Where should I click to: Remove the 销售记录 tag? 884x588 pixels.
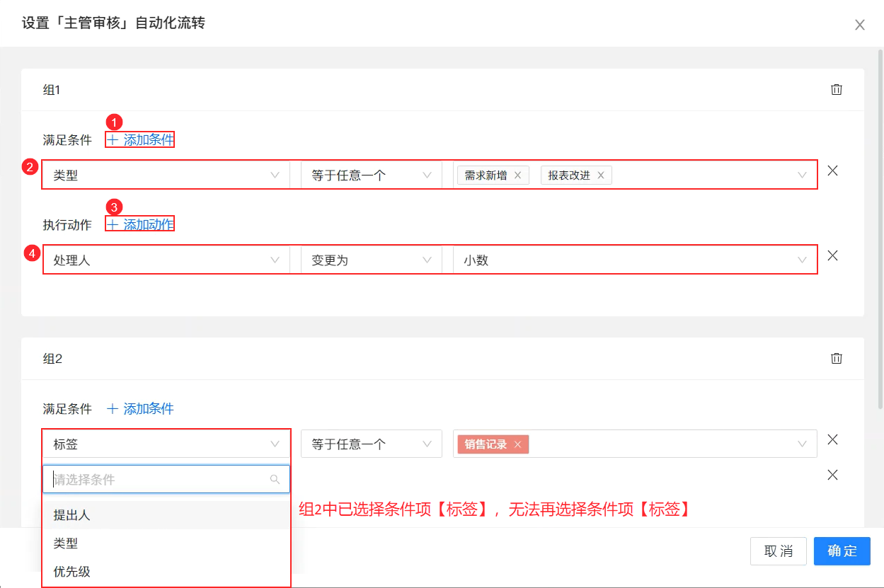pos(517,444)
